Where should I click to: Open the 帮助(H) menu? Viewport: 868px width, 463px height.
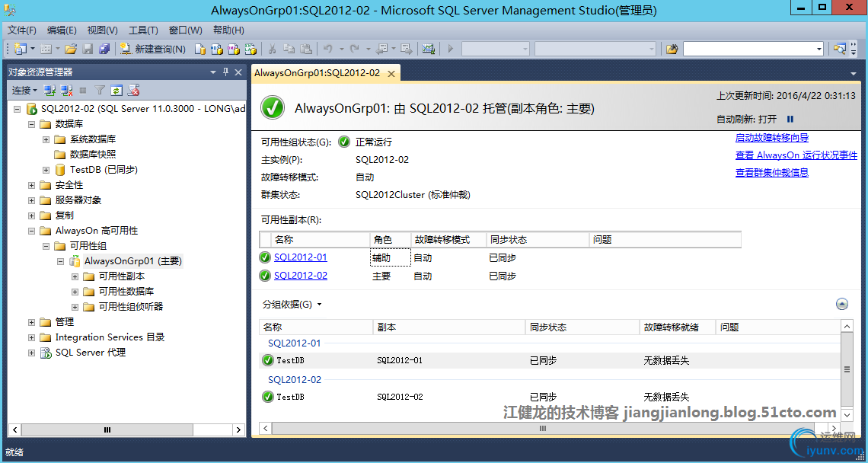tap(228, 30)
